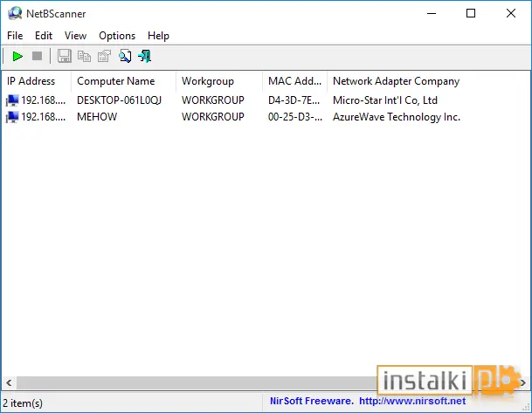Open properties via the toolbar properties icon

click(104, 56)
